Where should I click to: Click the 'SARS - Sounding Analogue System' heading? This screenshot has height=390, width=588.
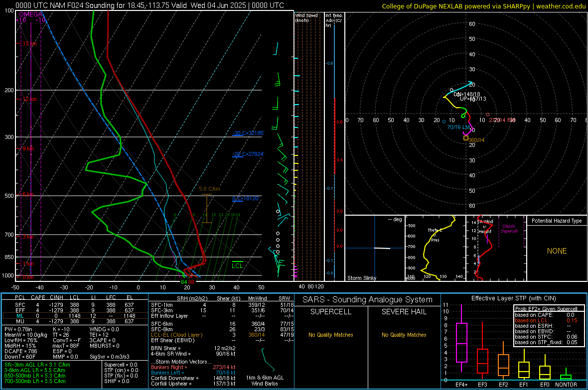(x=368, y=299)
